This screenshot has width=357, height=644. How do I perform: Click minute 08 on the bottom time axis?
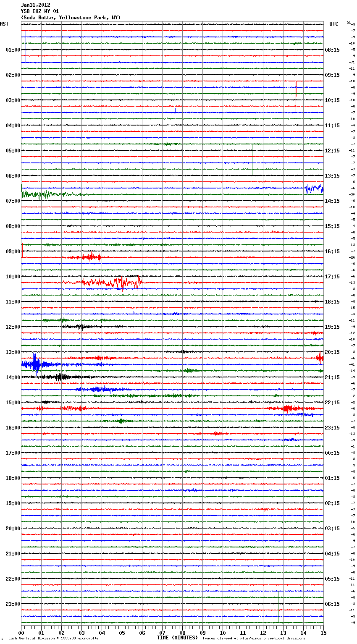[182, 633]
